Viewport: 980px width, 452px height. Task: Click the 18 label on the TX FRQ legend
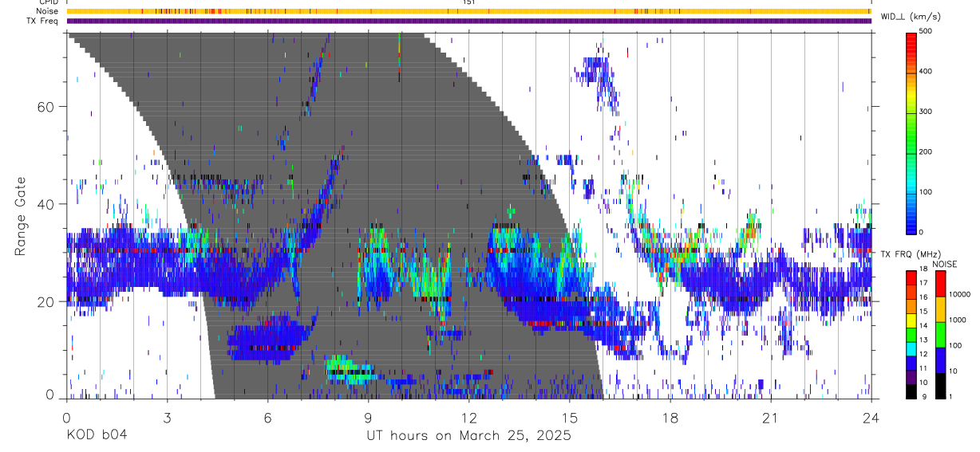(x=924, y=269)
